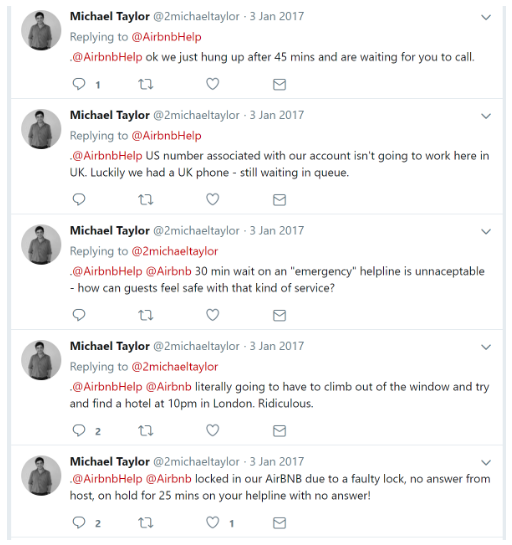Message icon on the 'US number associated' tweet
Image resolution: width=512 pixels, height=545 pixels.
(279, 200)
